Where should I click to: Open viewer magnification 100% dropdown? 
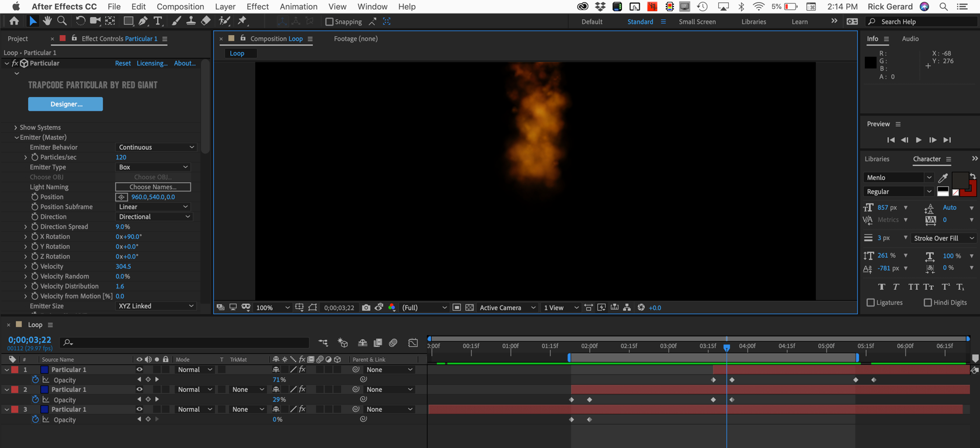pyautogui.click(x=273, y=308)
